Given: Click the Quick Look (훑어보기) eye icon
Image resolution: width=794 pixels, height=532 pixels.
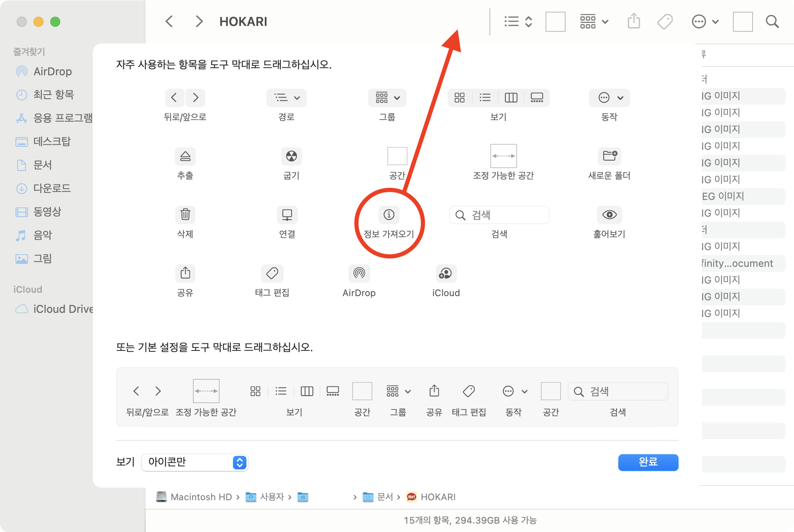Looking at the screenshot, I should pyautogui.click(x=610, y=215).
